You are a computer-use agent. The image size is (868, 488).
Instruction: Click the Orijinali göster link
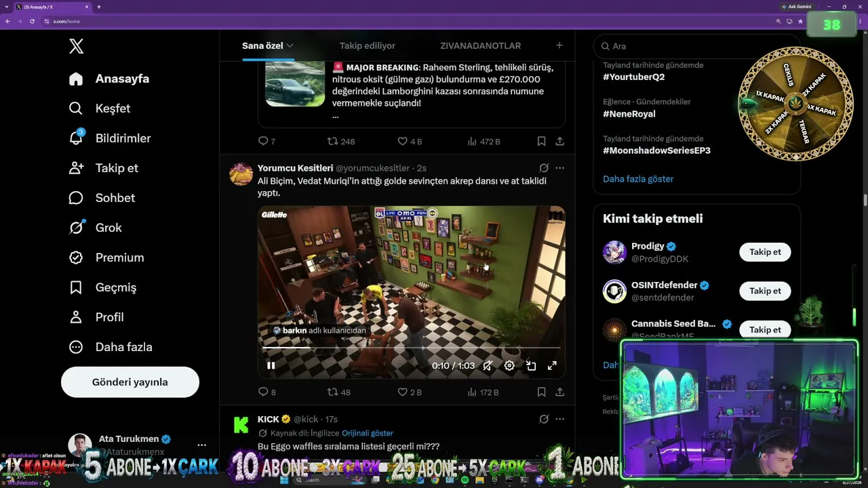[368, 433]
